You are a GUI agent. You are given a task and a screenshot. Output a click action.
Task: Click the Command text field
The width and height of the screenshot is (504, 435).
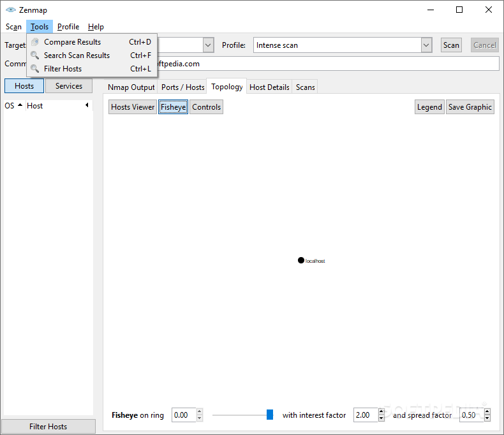328,64
